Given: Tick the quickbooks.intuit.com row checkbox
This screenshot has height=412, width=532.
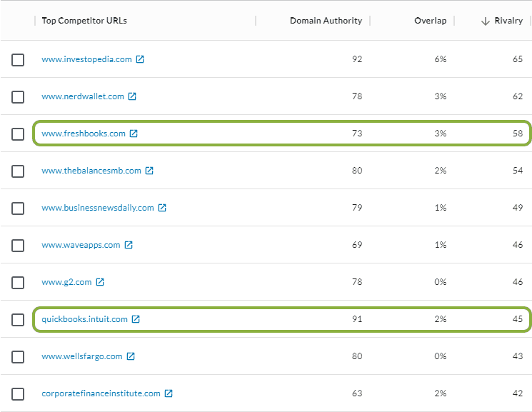Looking at the screenshot, I should [18, 320].
